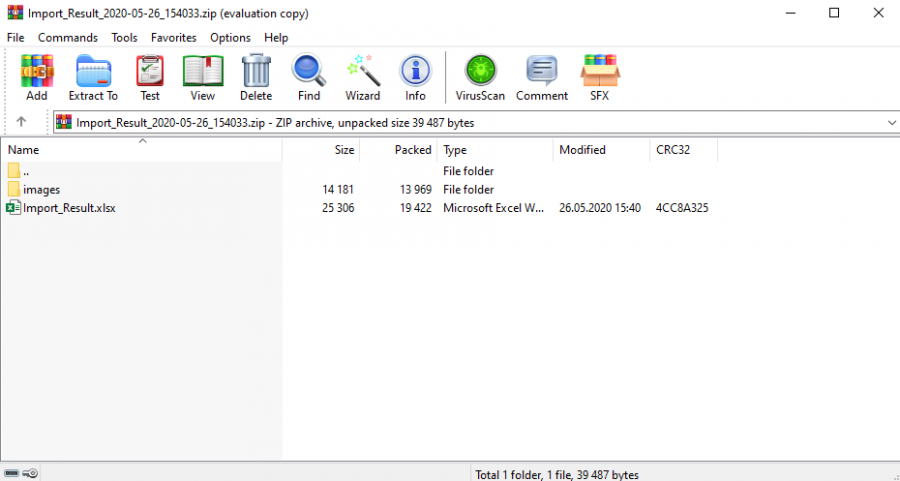Screen dimensions: 900x481
Task: Open the Options menu
Action: 230,37
